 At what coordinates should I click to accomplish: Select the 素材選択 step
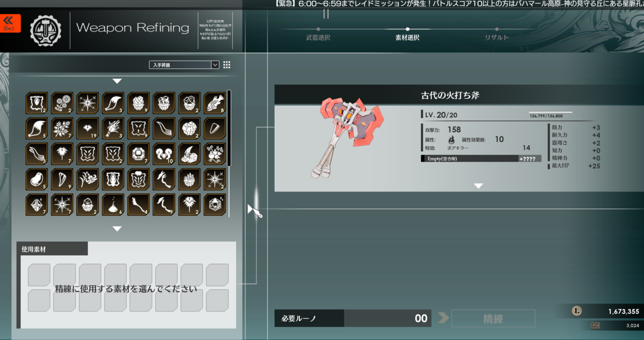[407, 38]
